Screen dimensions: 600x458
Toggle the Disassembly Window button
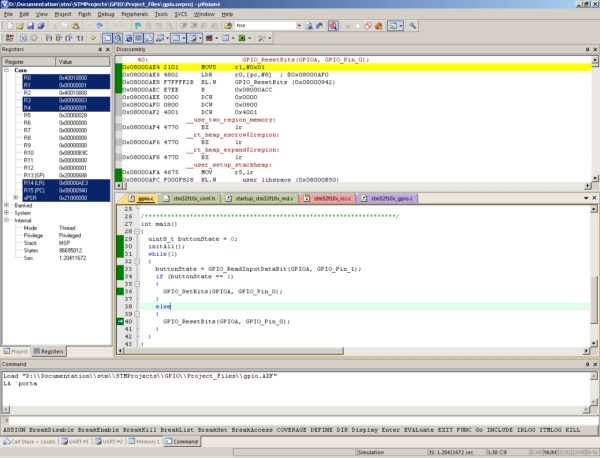click(x=118, y=38)
